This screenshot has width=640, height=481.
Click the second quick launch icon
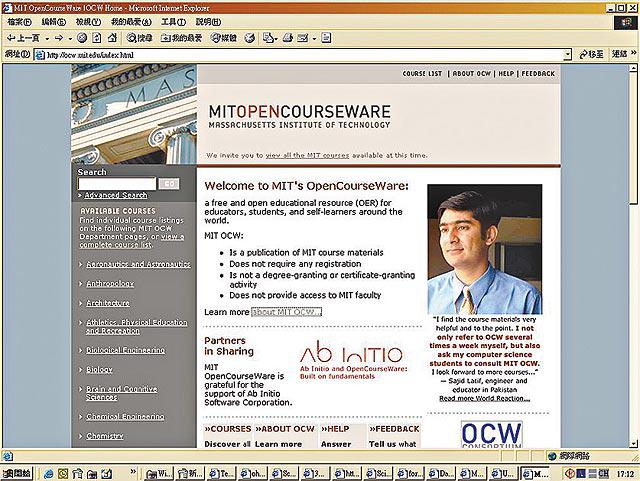(x=63, y=474)
